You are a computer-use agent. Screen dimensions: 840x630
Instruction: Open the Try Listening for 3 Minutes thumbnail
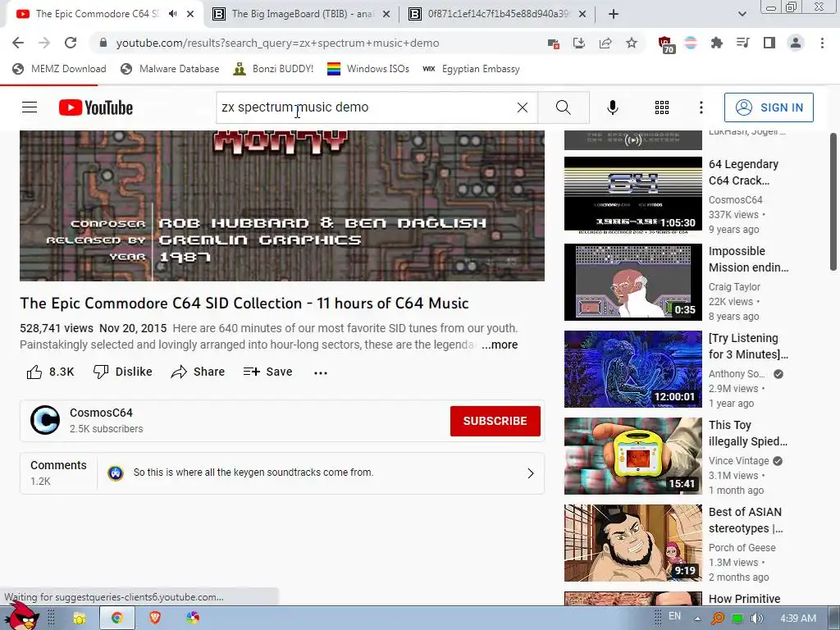(x=632, y=369)
